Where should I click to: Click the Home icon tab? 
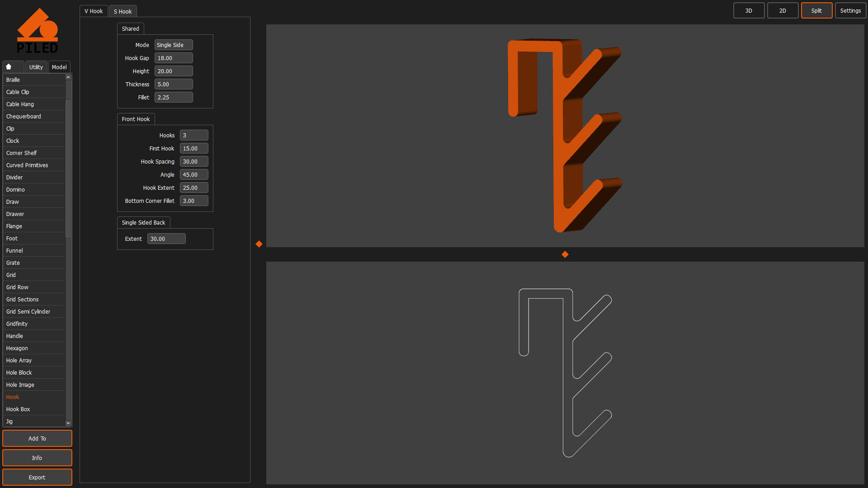click(x=13, y=67)
